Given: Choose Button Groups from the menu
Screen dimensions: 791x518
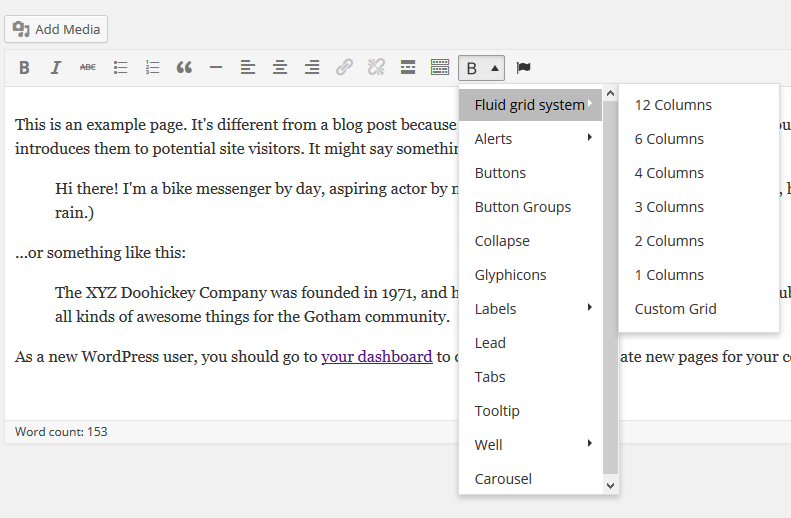Looking at the screenshot, I should 530,207.
